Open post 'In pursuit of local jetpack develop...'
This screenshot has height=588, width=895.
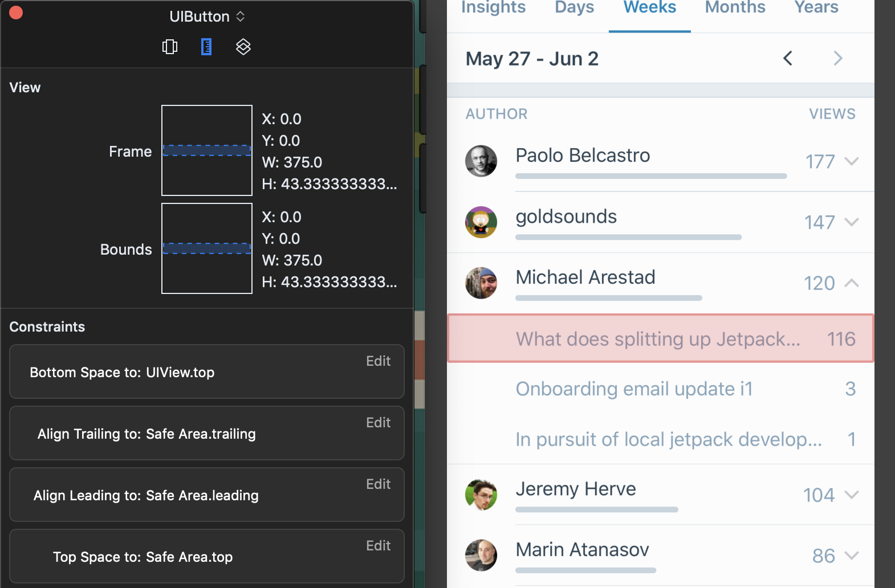pos(661,439)
